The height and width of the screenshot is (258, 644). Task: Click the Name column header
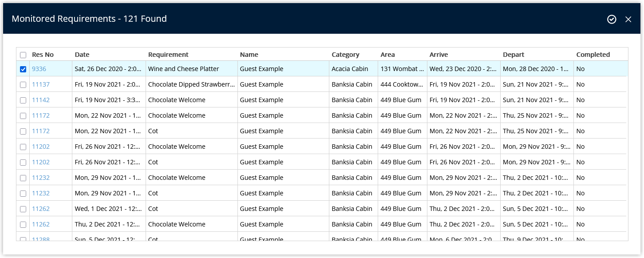coord(249,55)
